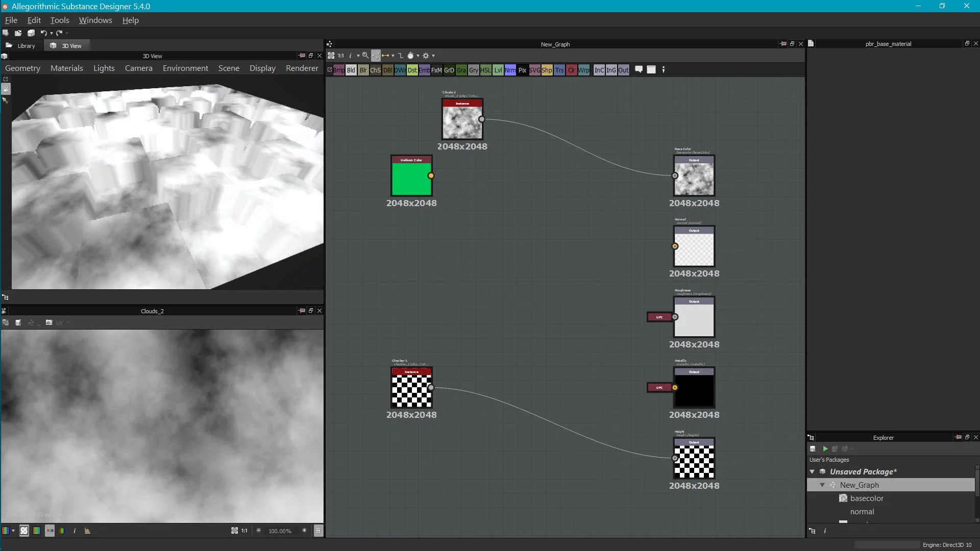Open the Lights menu in 3D View
Viewport: 980px width, 551px height.
tap(104, 68)
